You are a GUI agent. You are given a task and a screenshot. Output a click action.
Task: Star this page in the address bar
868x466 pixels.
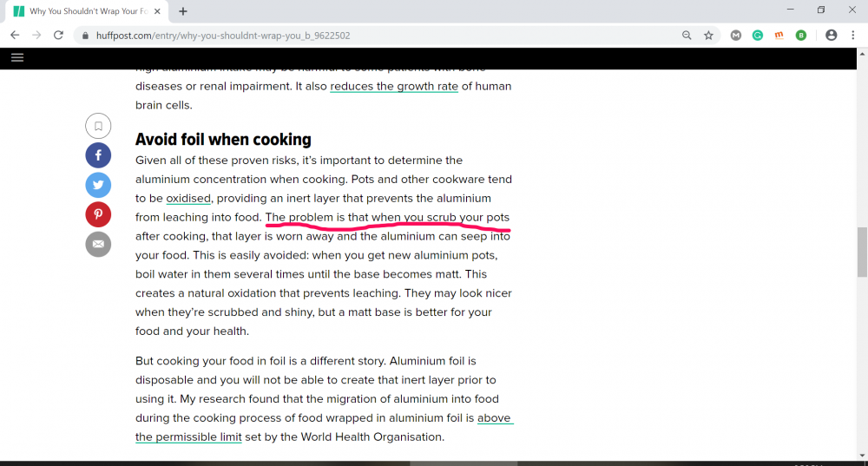[708, 36]
